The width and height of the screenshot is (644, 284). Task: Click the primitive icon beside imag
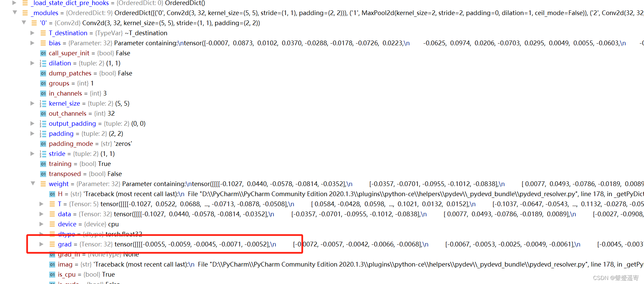(x=52, y=264)
